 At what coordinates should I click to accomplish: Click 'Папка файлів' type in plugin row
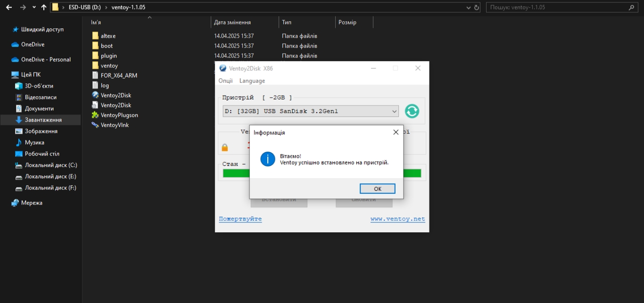point(299,56)
